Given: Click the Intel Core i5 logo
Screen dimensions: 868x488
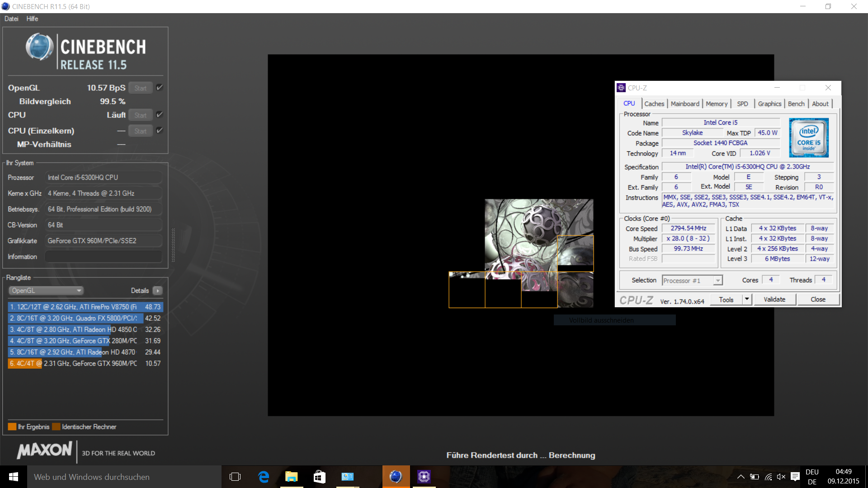Looking at the screenshot, I should point(808,138).
